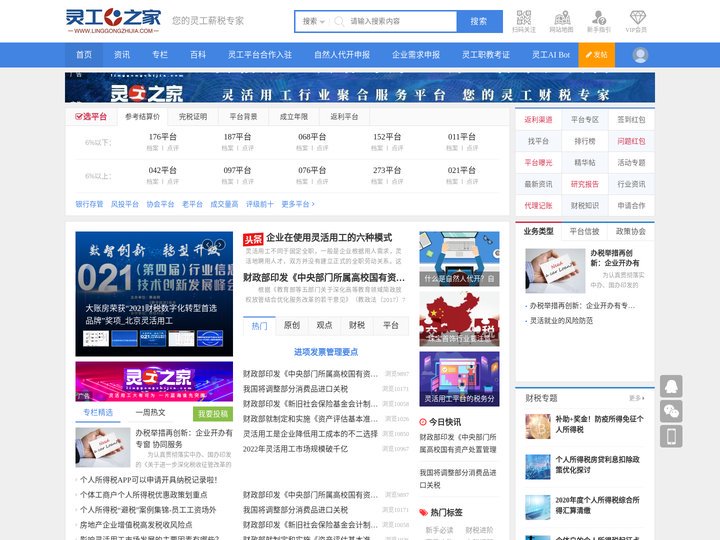
Task: Switch to 一周热文 tab
Action: tap(151, 412)
